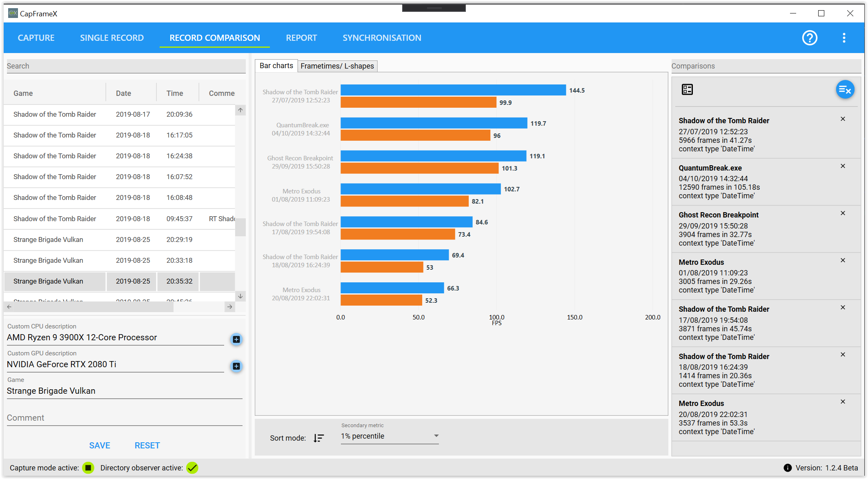Toggle the comparison context layout icon
Viewport: 868px width, 479px height.
click(687, 89)
